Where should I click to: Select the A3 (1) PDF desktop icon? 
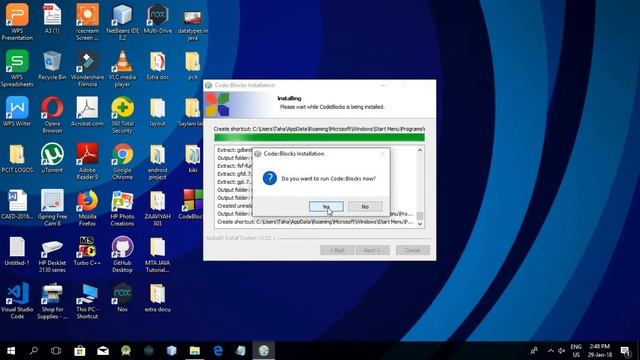pos(52,18)
